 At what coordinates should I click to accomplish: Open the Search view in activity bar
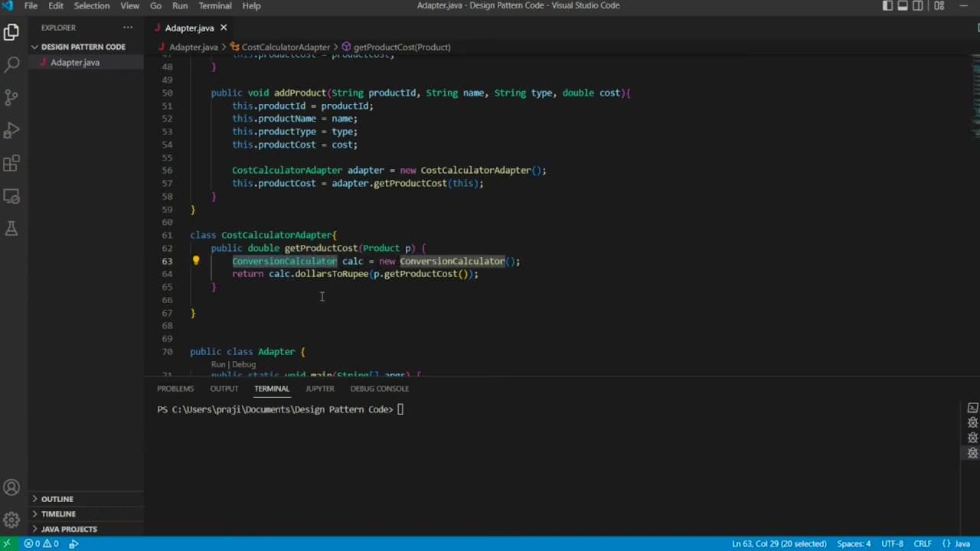tap(11, 65)
